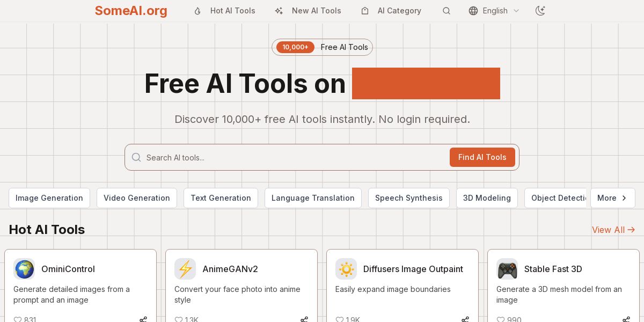644x322 pixels.
Task: Toggle dark mode with moon icon
Action: (x=540, y=11)
